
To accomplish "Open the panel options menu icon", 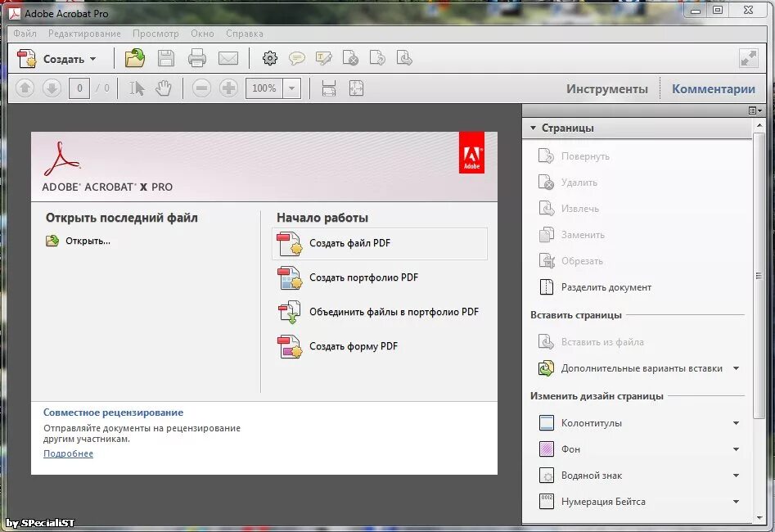I will coord(755,110).
